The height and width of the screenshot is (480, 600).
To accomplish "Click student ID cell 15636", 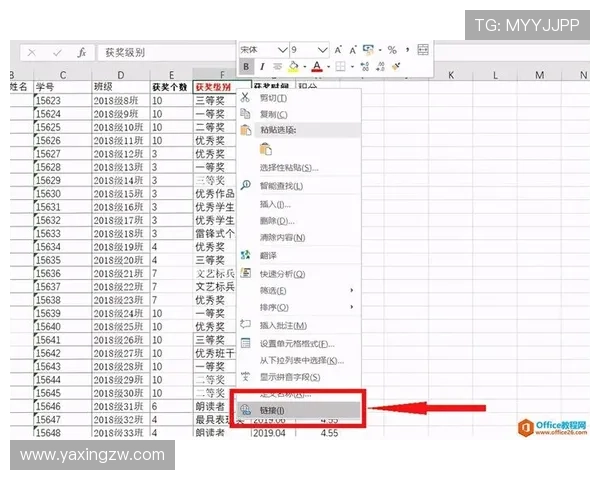I will click(63, 273).
